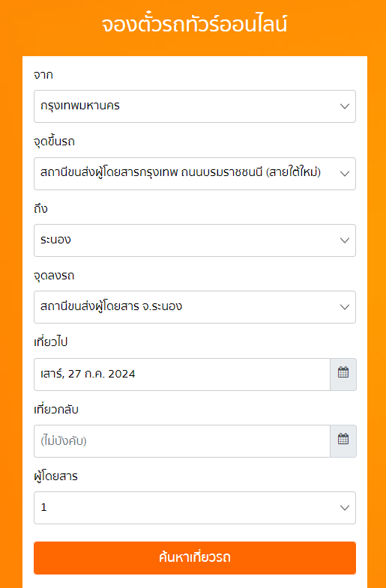
Task: Click the departure date field เสาร์, 27 ก.ค. 2024
Action: 182,375
